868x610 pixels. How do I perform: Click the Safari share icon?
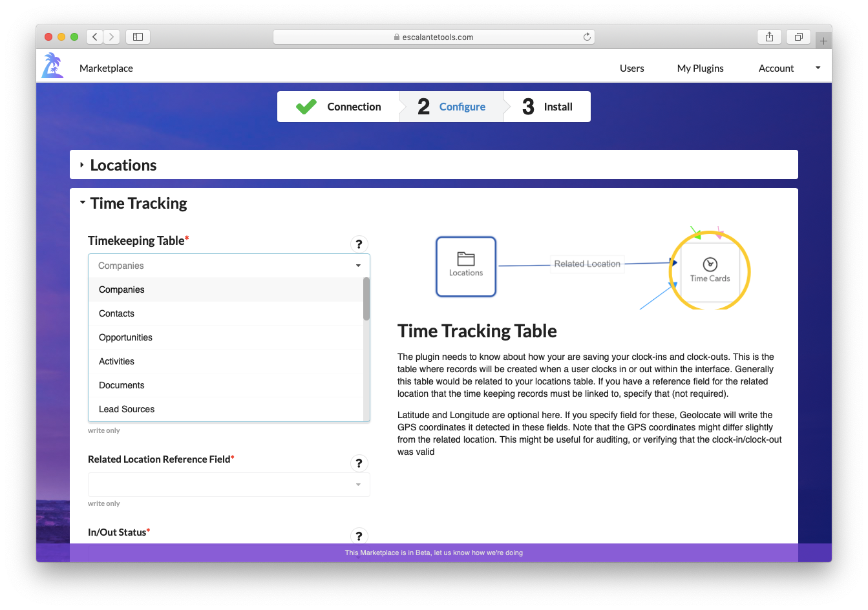click(769, 37)
